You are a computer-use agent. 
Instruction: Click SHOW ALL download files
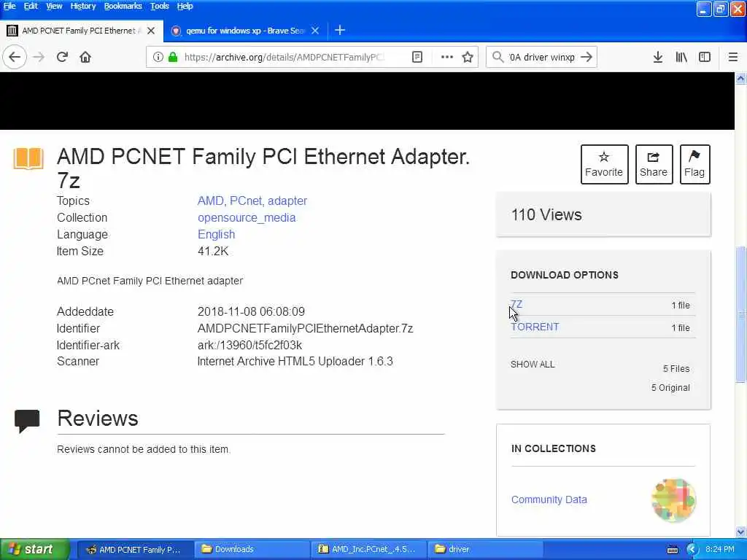(533, 365)
